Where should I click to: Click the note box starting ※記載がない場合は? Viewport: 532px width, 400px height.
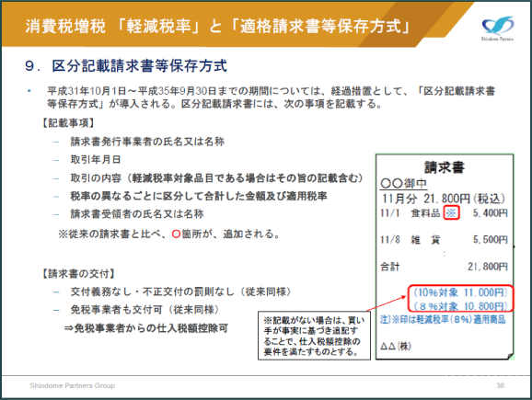pos(314,336)
